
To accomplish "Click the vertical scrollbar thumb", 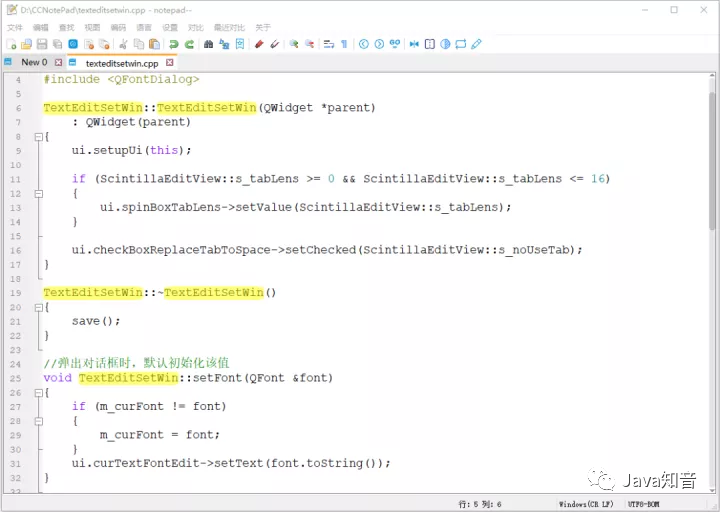I will (x=712, y=161).
